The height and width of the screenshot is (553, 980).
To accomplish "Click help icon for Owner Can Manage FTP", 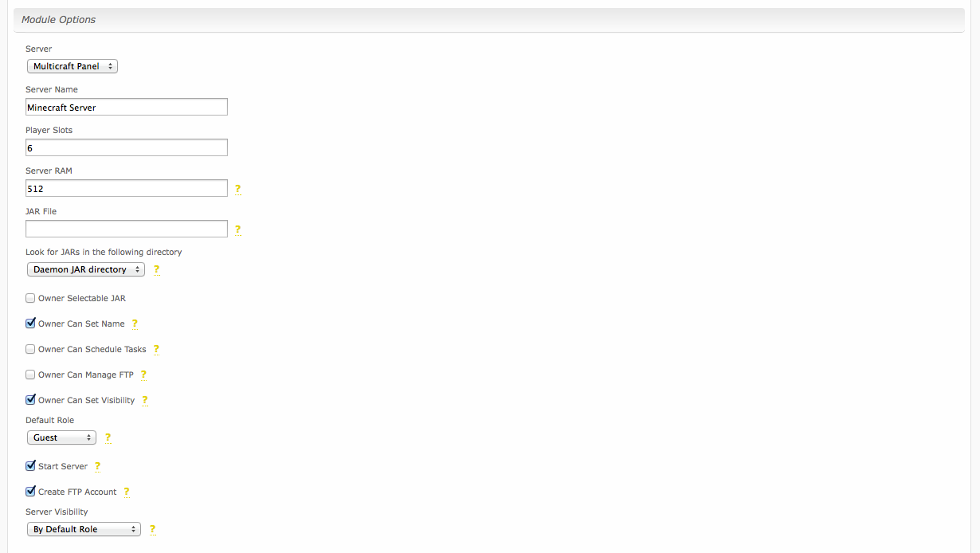I will click(143, 375).
